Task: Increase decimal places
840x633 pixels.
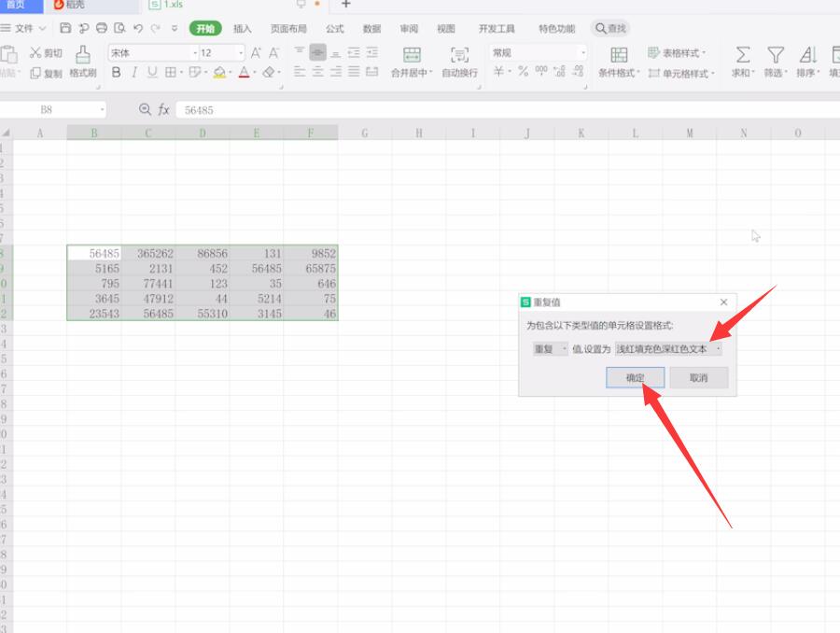Action: [x=559, y=71]
